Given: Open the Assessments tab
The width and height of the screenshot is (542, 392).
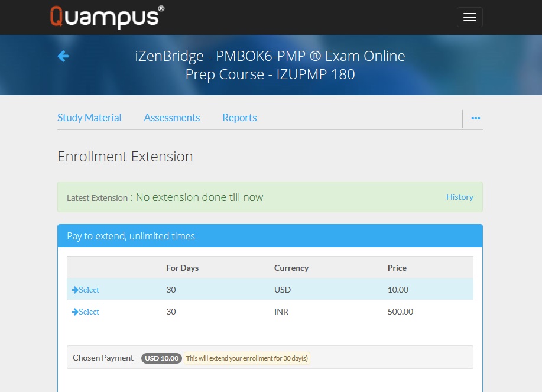Looking at the screenshot, I should click(x=171, y=118).
